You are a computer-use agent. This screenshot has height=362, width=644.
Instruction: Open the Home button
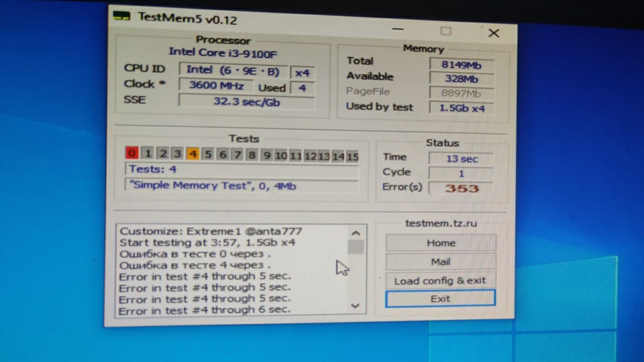(441, 243)
